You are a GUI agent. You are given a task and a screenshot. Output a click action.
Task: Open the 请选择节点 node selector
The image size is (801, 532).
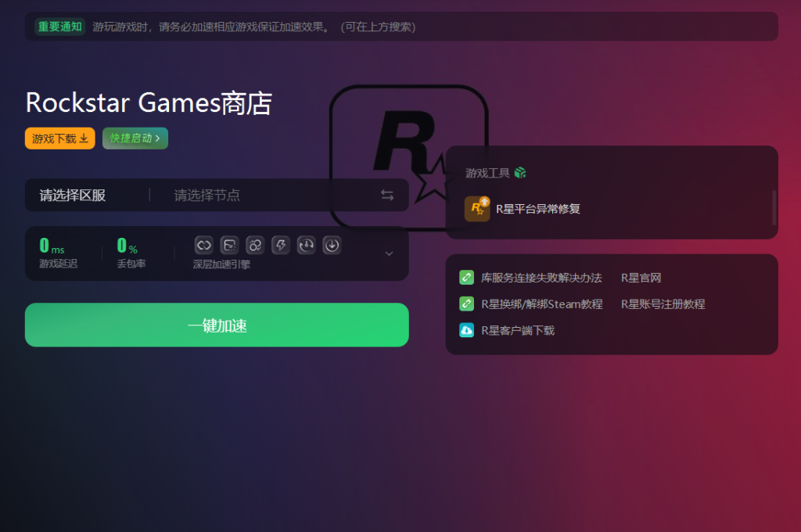(x=207, y=196)
